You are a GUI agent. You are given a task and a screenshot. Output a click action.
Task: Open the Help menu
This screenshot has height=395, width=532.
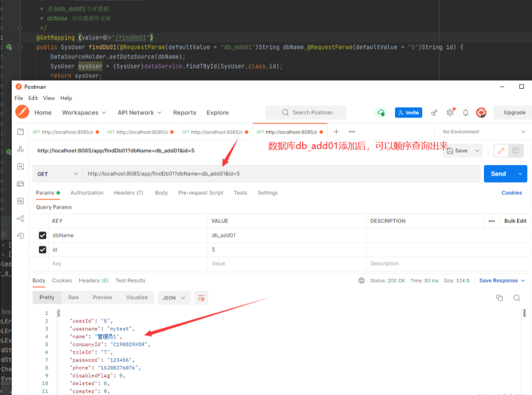66,98
